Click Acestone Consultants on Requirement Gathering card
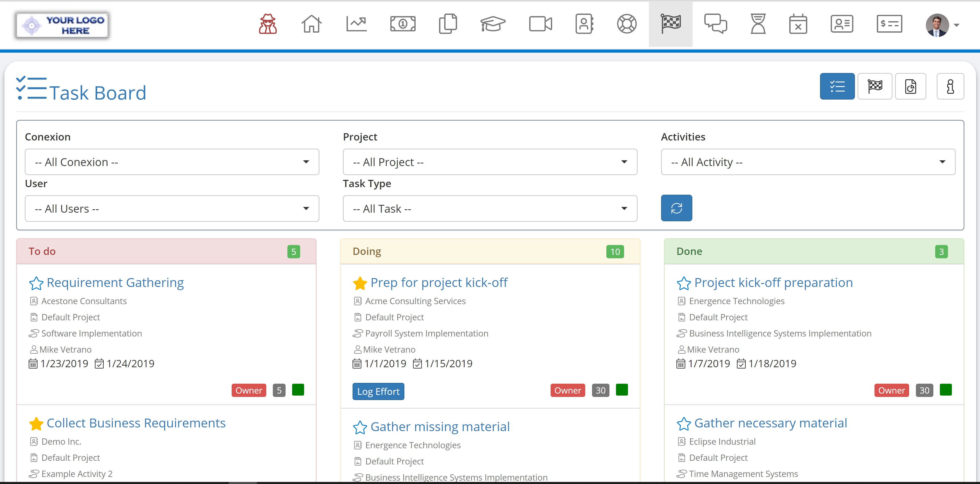This screenshot has width=980, height=484. tap(84, 301)
